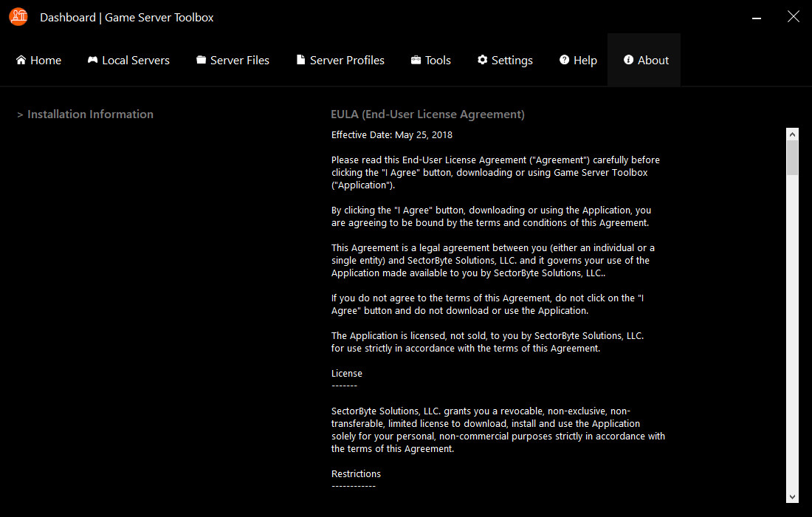
Task: Click the EULA (End-User License Agreement) heading
Action: coord(427,114)
